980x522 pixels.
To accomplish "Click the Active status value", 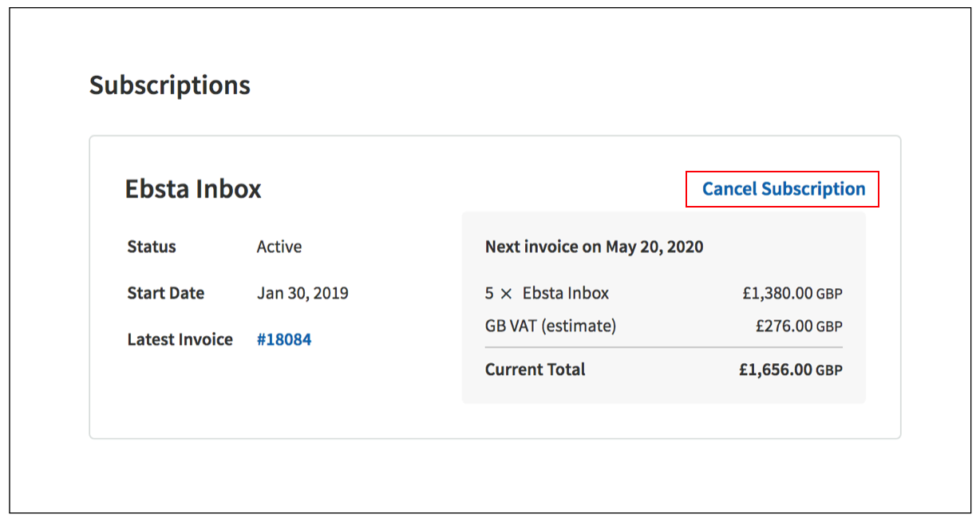I will tap(279, 247).
